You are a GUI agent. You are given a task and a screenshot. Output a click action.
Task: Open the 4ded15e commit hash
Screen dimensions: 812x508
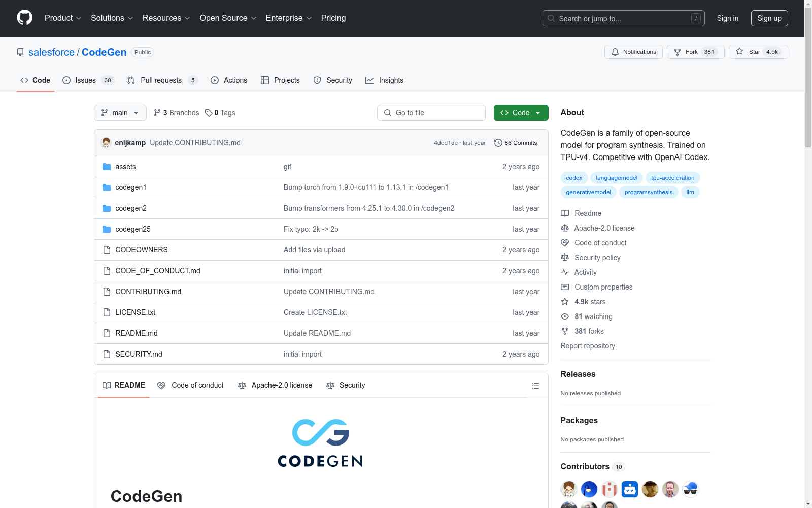(446, 143)
